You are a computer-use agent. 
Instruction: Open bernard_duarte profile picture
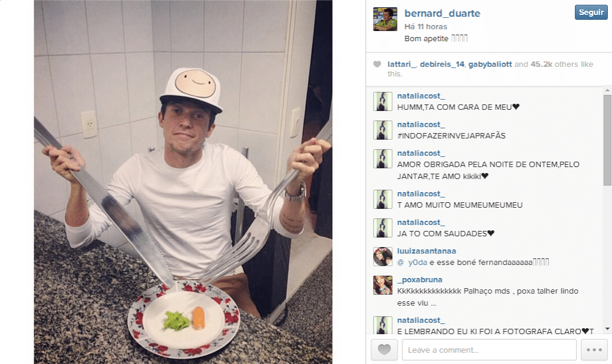pyautogui.click(x=385, y=19)
